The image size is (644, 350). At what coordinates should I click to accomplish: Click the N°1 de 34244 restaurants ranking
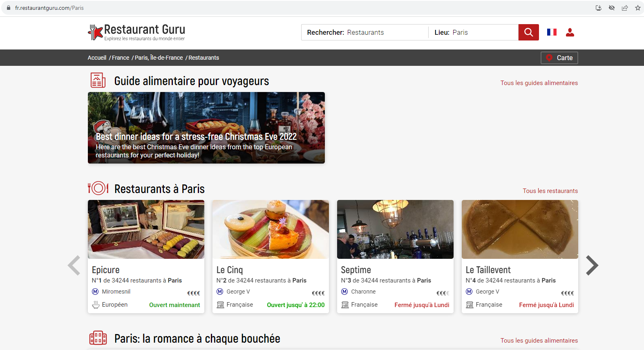point(137,280)
